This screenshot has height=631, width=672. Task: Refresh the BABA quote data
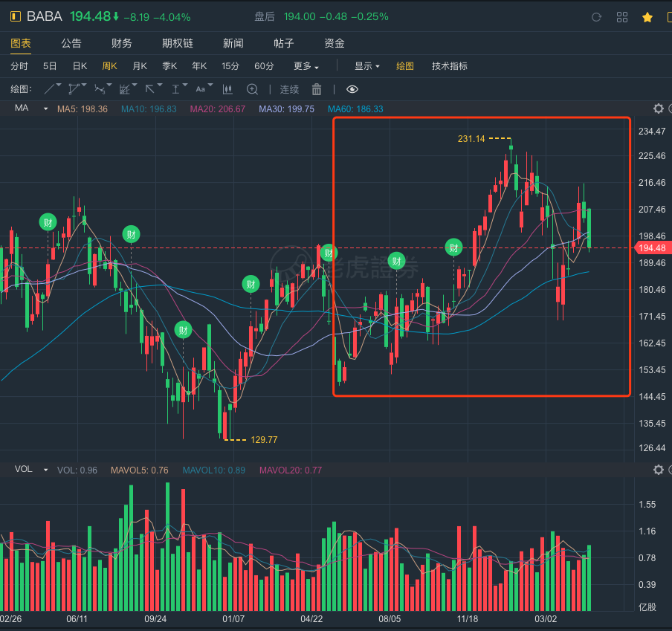pos(596,17)
